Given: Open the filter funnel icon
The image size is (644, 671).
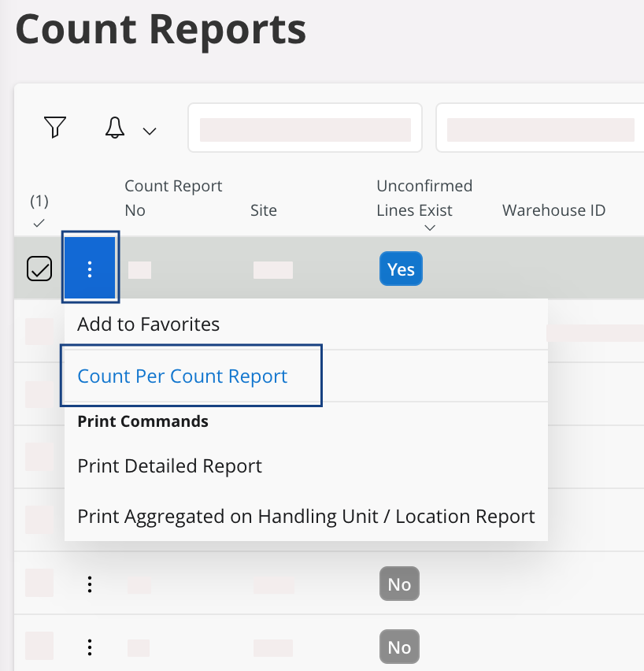Looking at the screenshot, I should coord(54,128).
